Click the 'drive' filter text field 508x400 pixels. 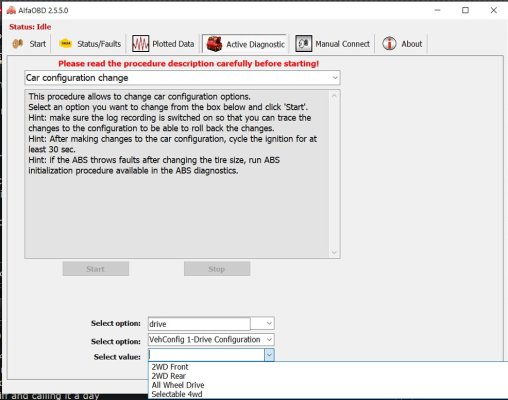199,324
